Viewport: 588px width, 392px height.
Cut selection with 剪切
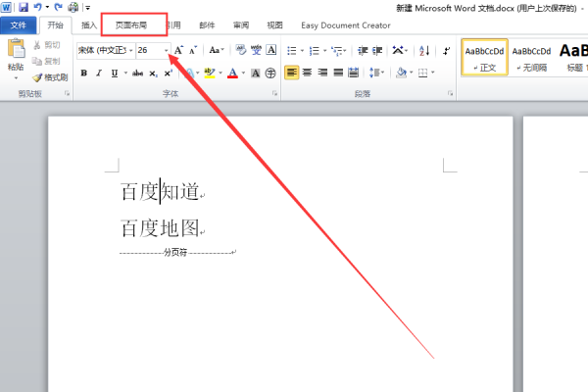46,45
